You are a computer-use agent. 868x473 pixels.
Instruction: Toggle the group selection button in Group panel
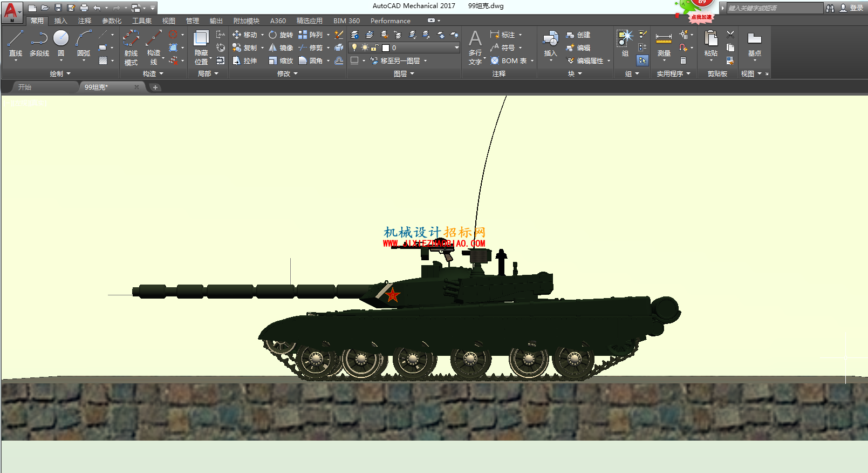point(642,60)
